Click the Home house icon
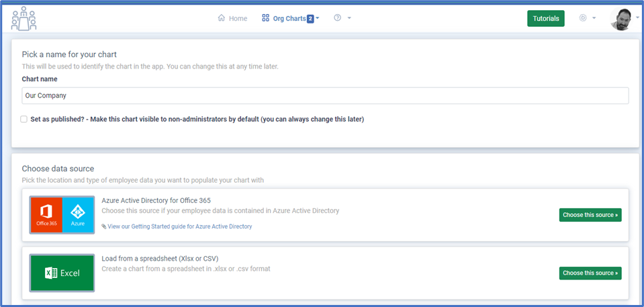 tap(221, 18)
